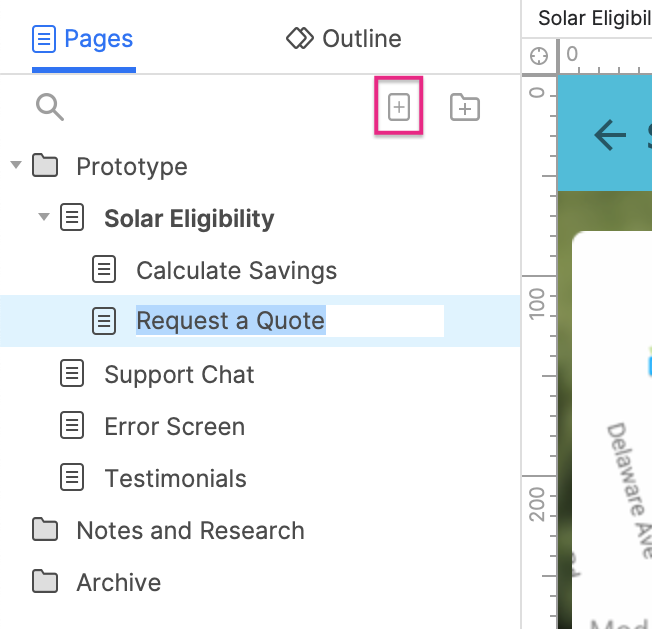The height and width of the screenshot is (629, 652).
Task: Click the Add Page icon
Action: coord(399,107)
